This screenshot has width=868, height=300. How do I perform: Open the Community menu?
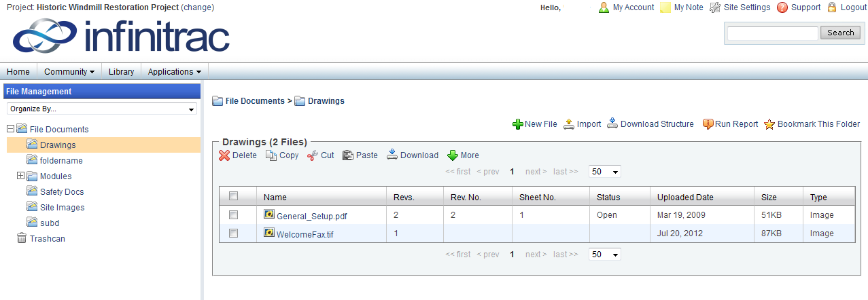tap(69, 71)
